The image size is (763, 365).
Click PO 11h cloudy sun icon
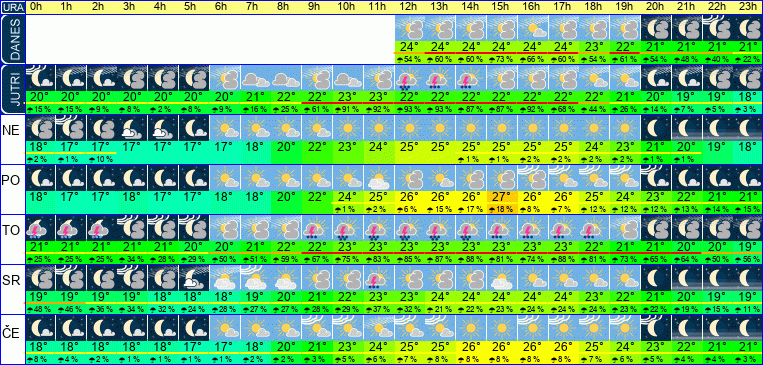(379, 178)
